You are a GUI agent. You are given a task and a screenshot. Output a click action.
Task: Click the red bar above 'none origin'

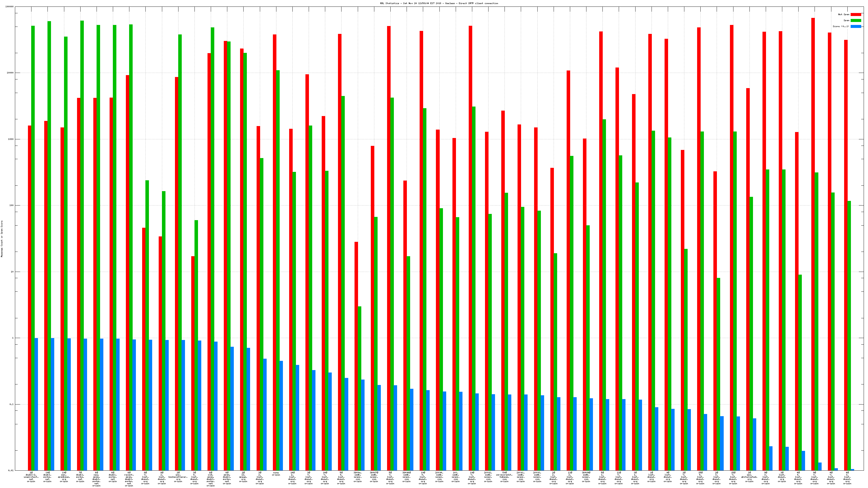coord(274,253)
